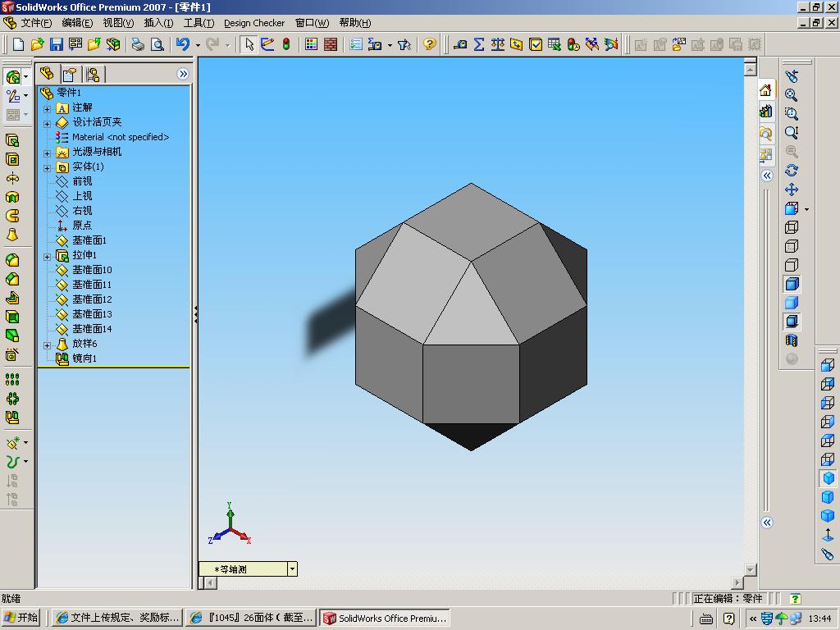This screenshot has height=630, width=840.
Task: Click the Linear Pattern icon
Action: (x=12, y=380)
